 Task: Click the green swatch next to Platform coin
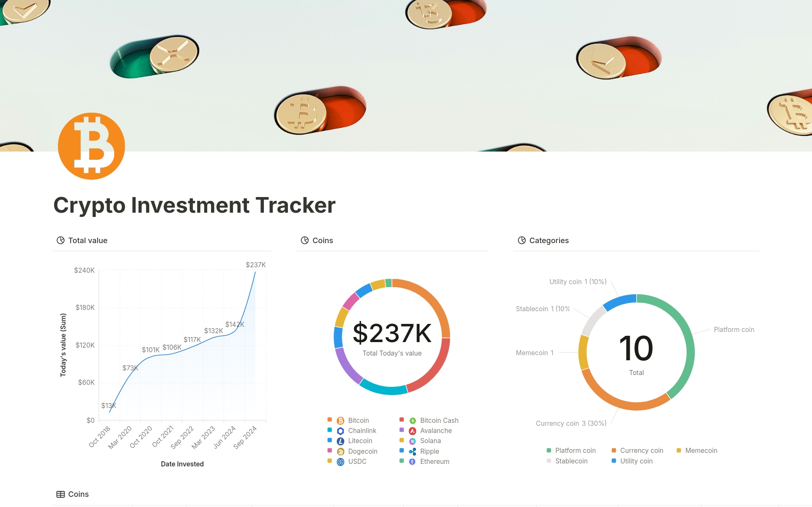point(549,450)
